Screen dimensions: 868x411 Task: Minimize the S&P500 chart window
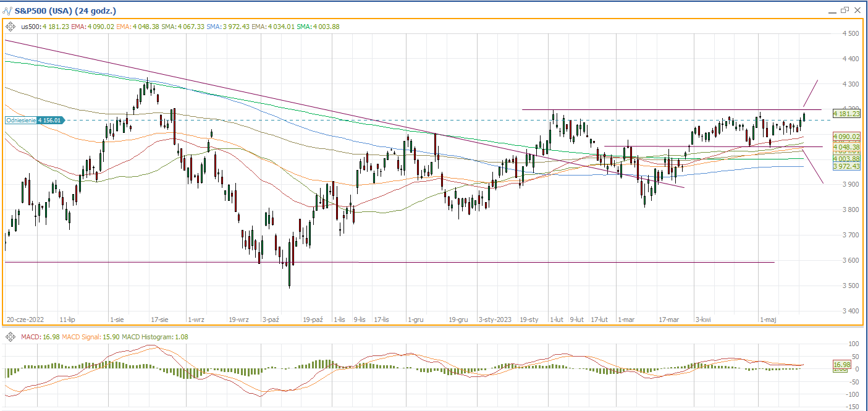coord(832,10)
